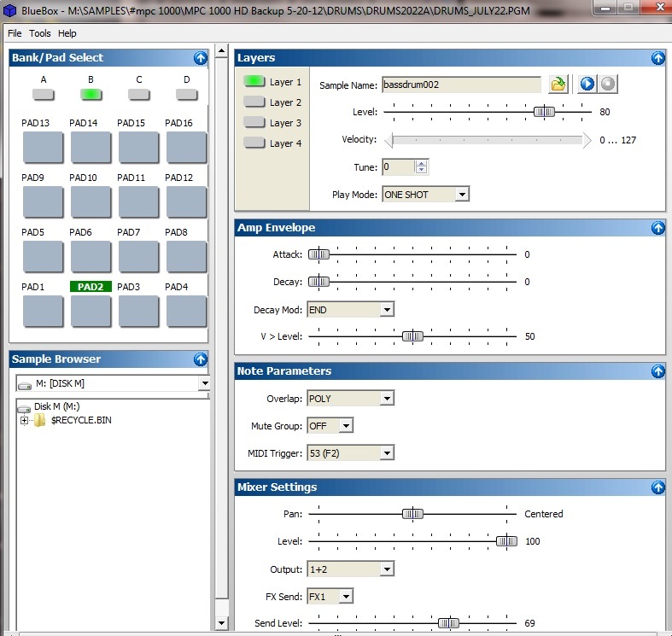This screenshot has width=672, height=636.
Task: Click the PAD14 pad
Action: pyautogui.click(x=91, y=148)
